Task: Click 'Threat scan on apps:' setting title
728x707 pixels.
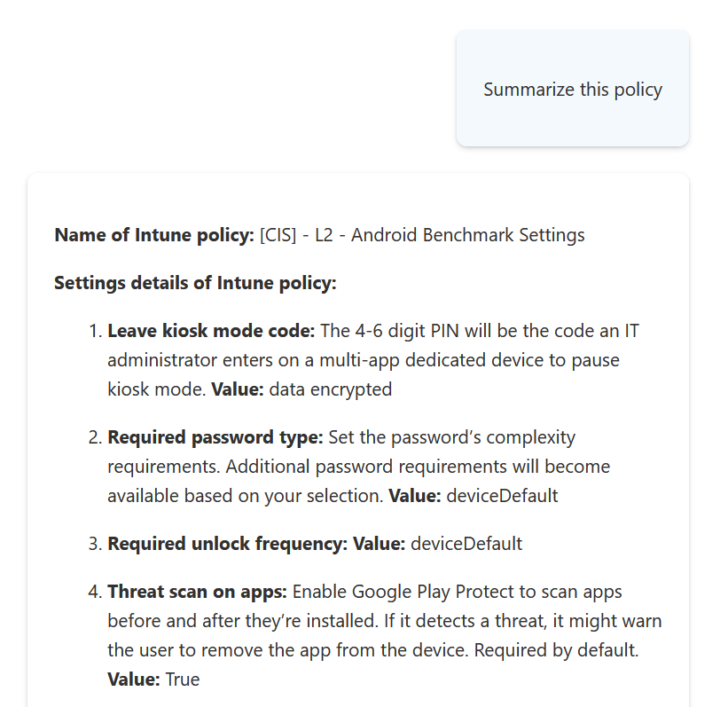Action: click(x=198, y=592)
